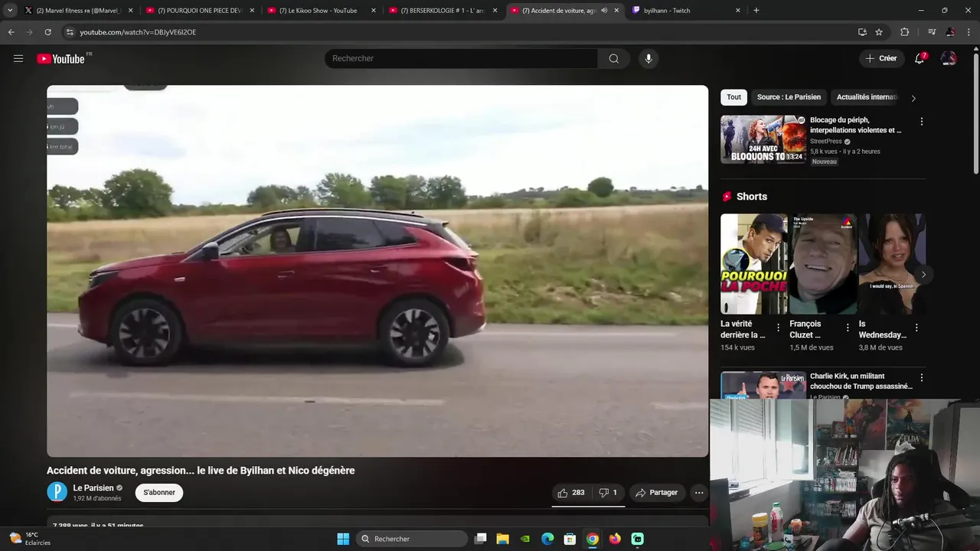
Task: Bookmark this page with the star
Action: tap(879, 32)
